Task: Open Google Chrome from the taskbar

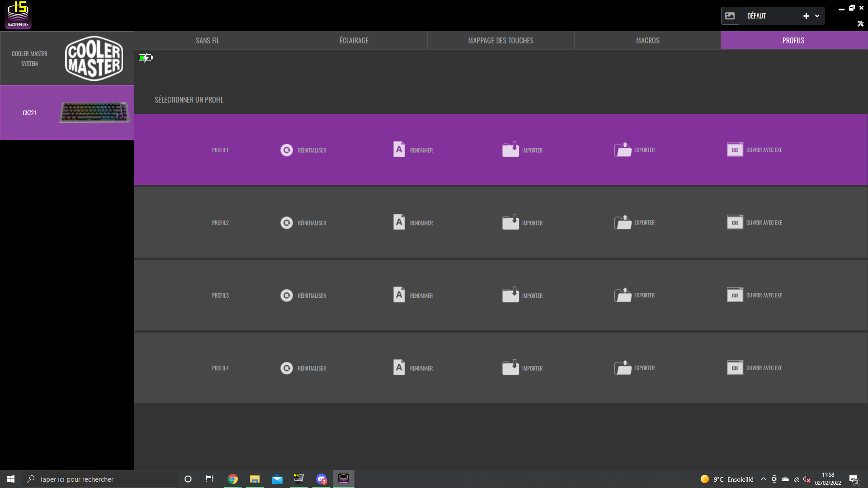Action: (233, 479)
